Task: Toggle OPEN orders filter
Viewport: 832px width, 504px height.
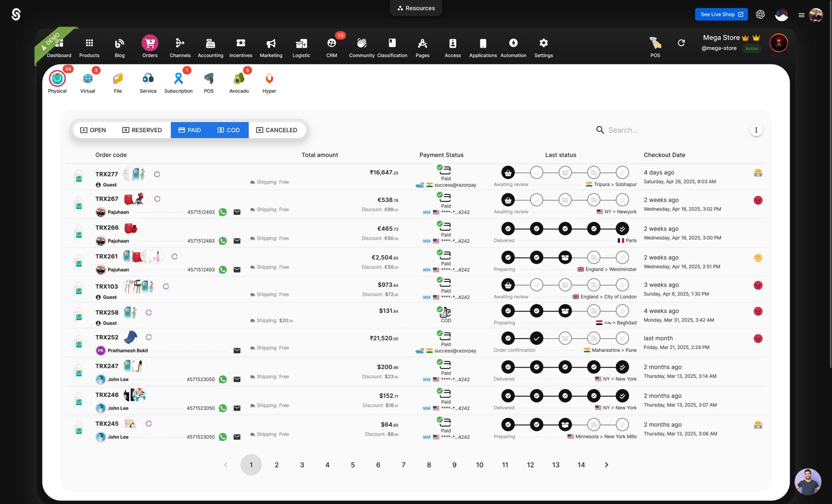Action: pyautogui.click(x=93, y=130)
